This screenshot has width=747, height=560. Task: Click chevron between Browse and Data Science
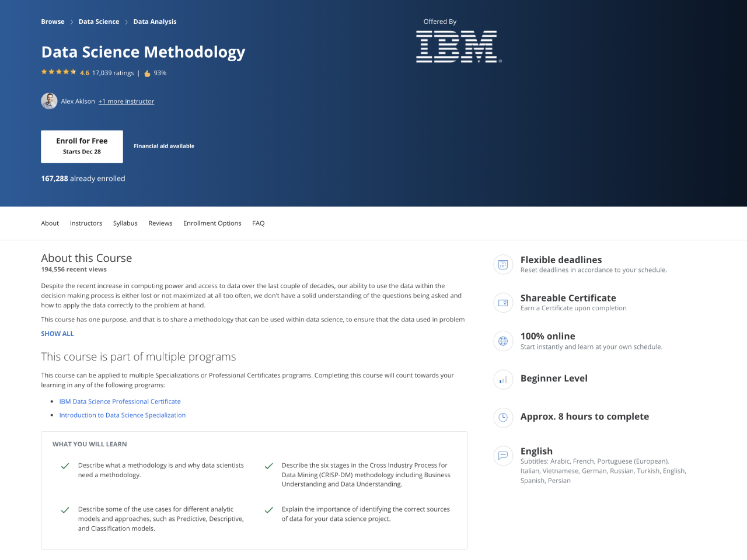[x=72, y=22]
